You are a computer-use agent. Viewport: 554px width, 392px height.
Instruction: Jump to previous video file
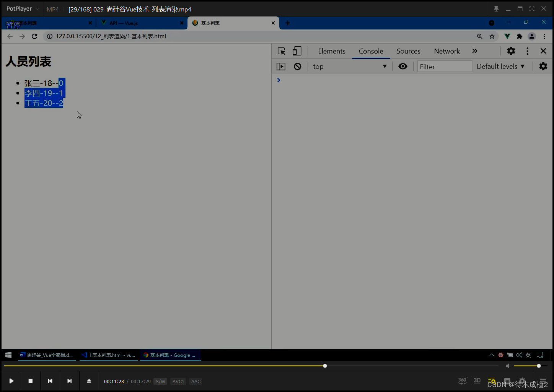[50, 381]
